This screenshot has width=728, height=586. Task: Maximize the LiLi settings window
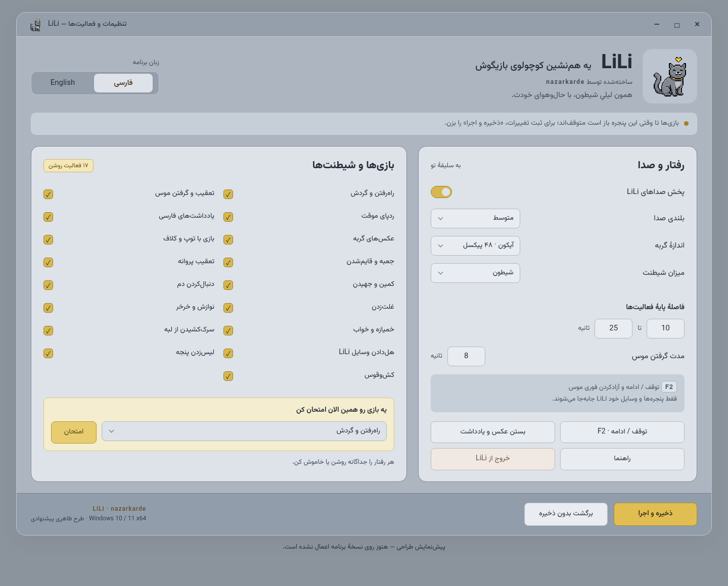677,25
